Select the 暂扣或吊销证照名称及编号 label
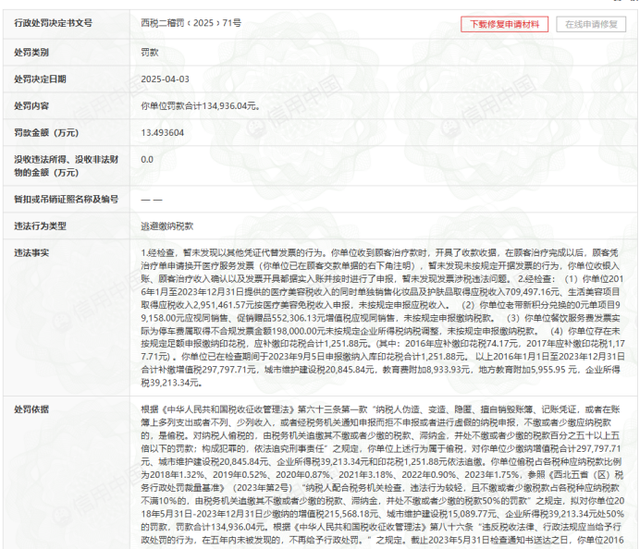Viewport: 640px width, 549px height. tap(66, 199)
